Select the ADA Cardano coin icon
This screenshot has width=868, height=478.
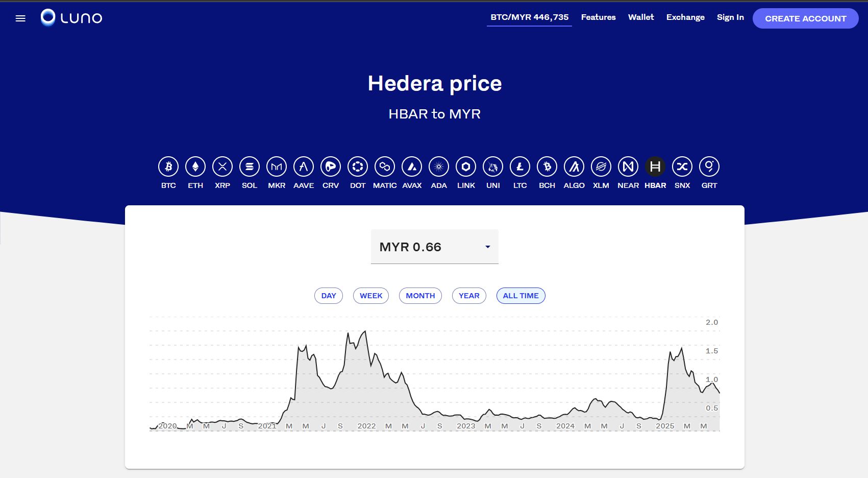coord(439,166)
